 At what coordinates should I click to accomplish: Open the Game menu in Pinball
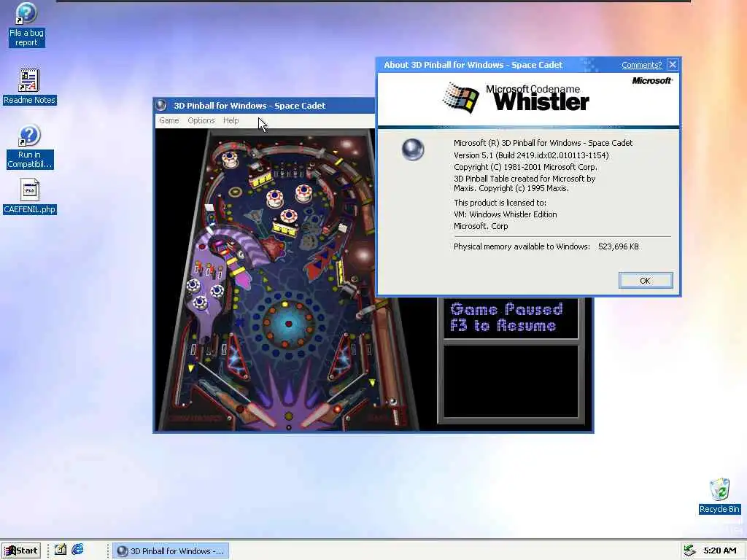coord(169,120)
